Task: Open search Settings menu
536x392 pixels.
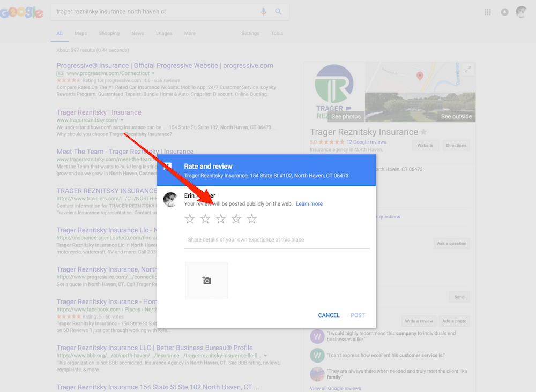Action: pyautogui.click(x=250, y=33)
